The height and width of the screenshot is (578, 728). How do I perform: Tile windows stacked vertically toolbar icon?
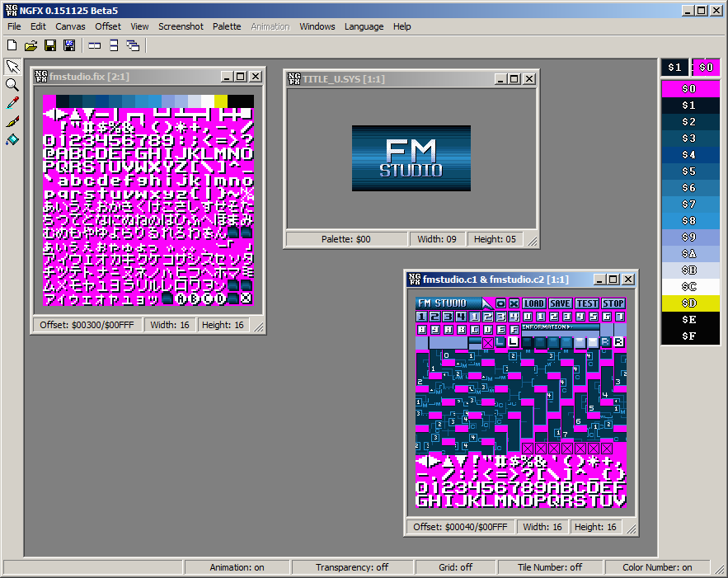pos(114,45)
